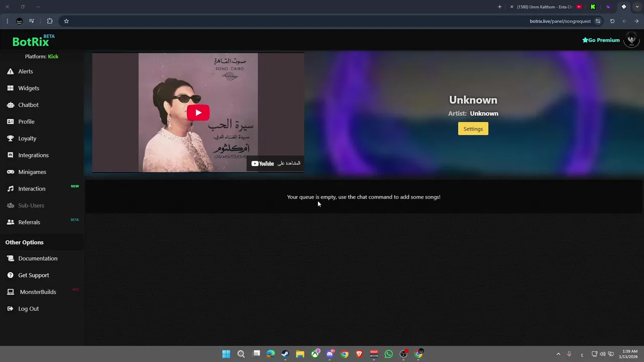Screen dimensions: 644x362
Task: Click the yellow Settings button
Action: pyautogui.click(x=473, y=129)
